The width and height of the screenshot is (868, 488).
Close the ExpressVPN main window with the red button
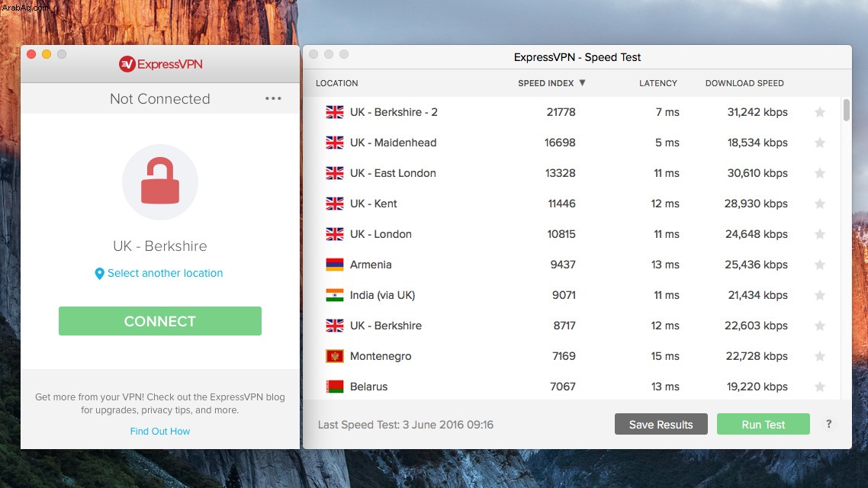[31, 54]
